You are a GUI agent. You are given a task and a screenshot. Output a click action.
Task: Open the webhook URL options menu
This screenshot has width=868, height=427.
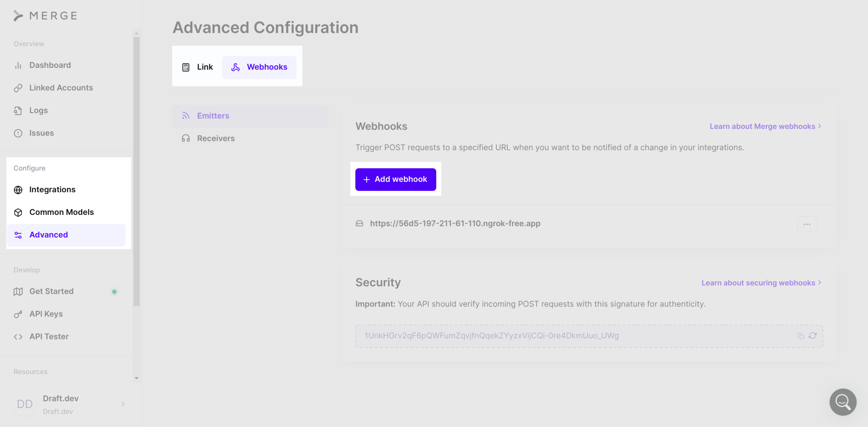(x=807, y=224)
